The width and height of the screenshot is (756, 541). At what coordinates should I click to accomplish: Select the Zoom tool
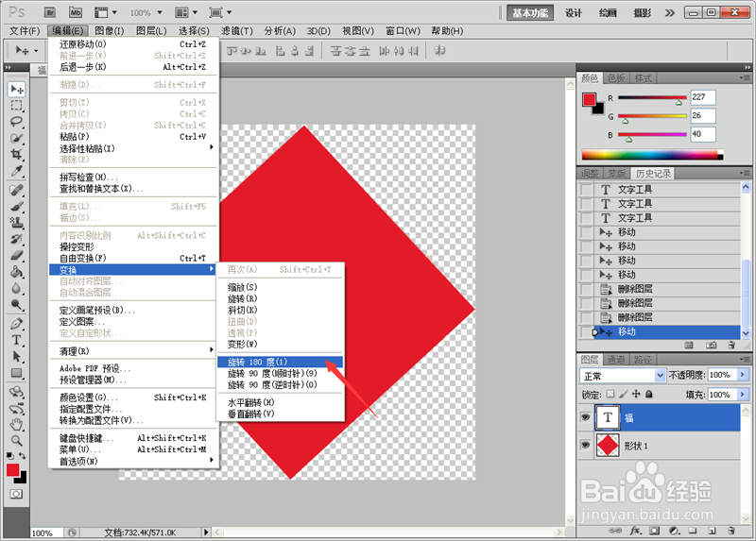pos(17,440)
